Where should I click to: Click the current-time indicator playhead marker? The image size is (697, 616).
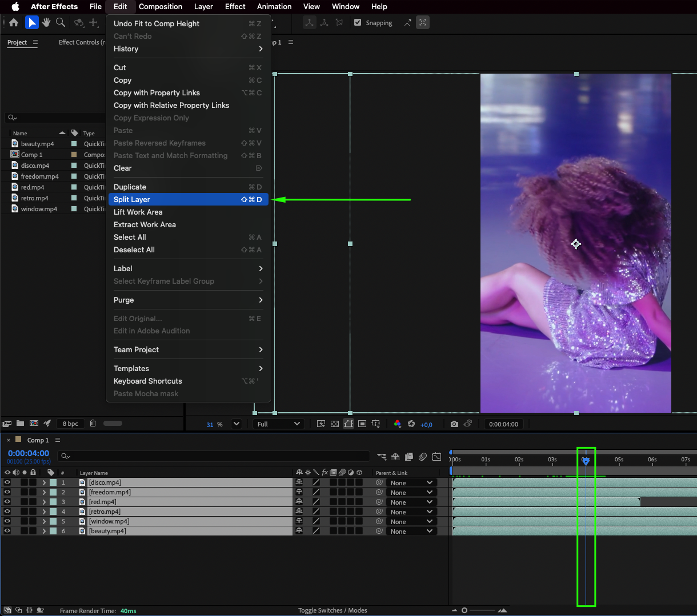pos(586,460)
